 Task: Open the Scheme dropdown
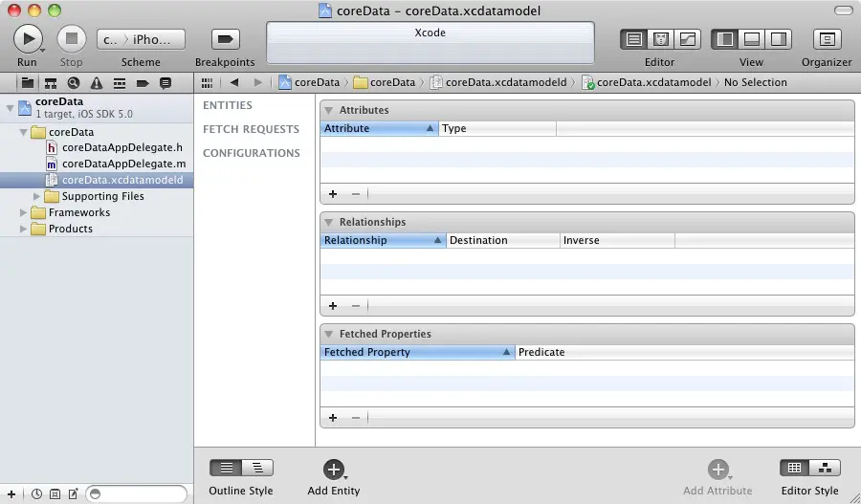coord(141,39)
